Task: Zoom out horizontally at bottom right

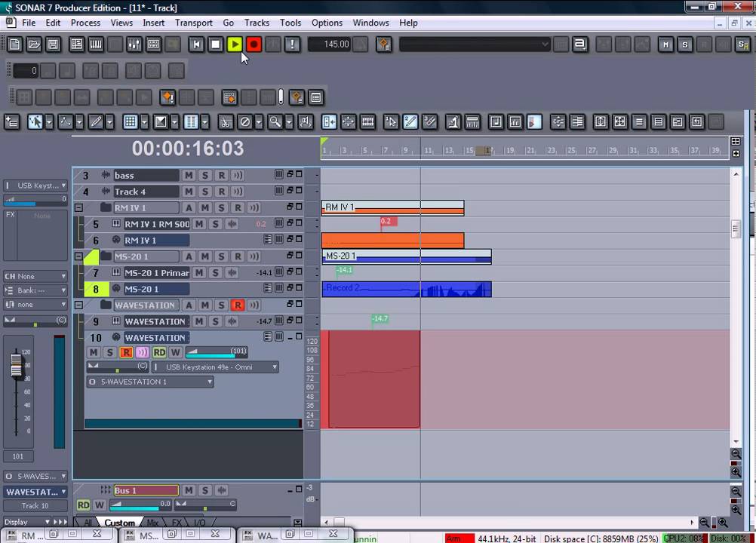Action: tap(705, 523)
